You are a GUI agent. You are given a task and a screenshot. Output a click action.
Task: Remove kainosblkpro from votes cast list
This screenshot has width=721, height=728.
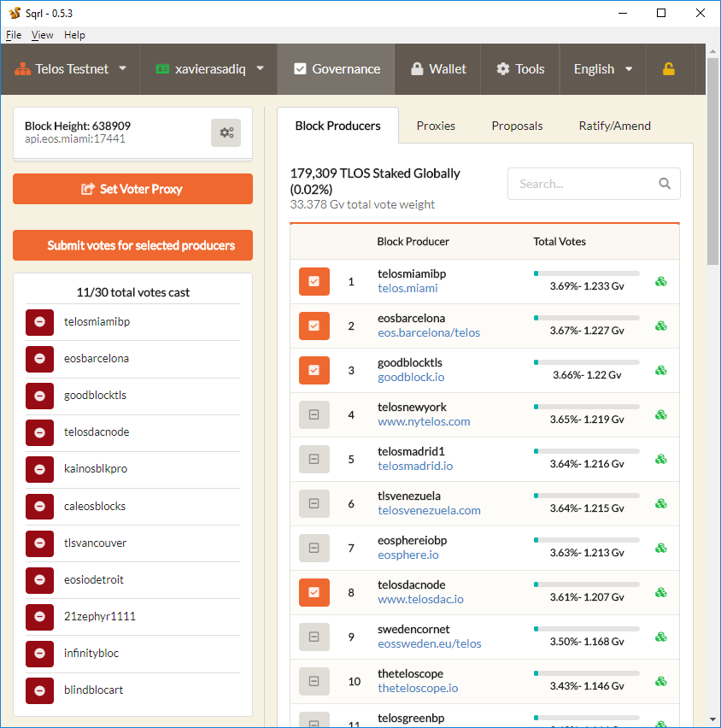pyautogui.click(x=39, y=469)
